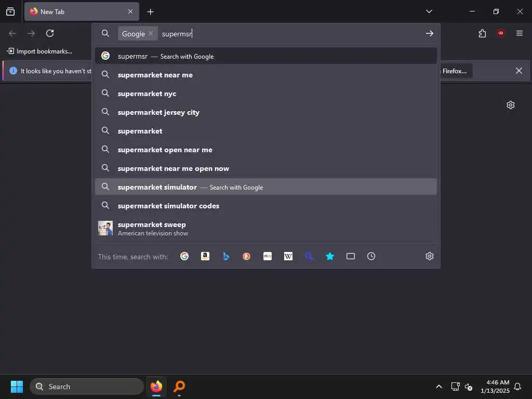
Task: Open the orange magnifier taskbar app
Action: tap(179, 387)
